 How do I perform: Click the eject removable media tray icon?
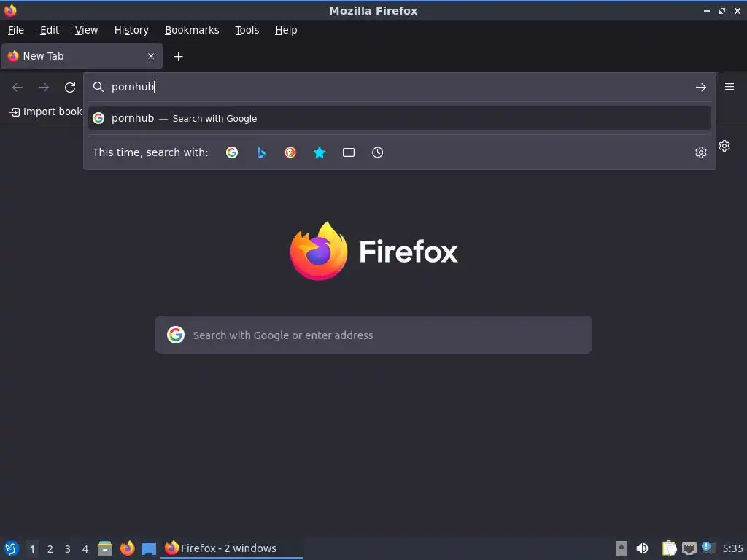click(622, 548)
